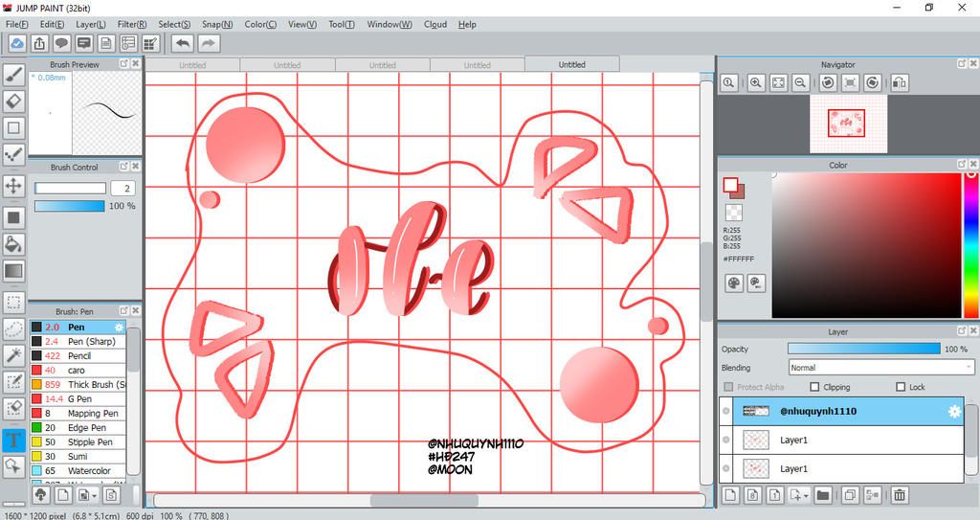Undock the Color panel
The image size is (980, 520).
962,165
